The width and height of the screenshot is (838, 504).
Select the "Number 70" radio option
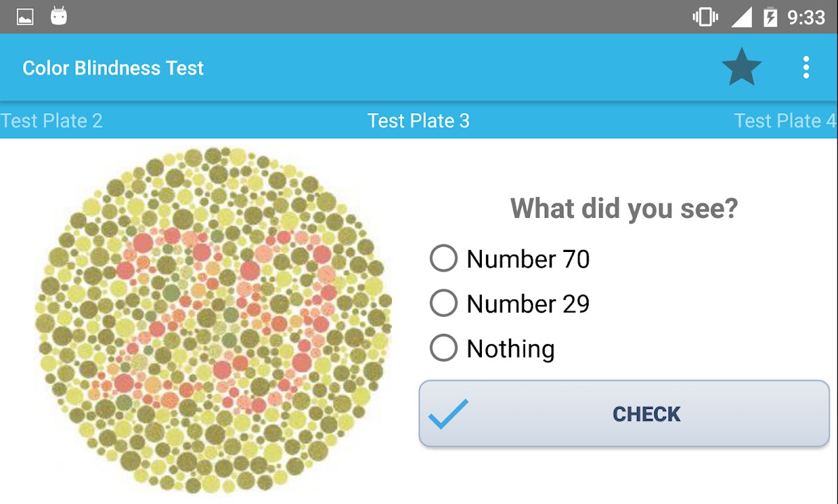(443, 258)
